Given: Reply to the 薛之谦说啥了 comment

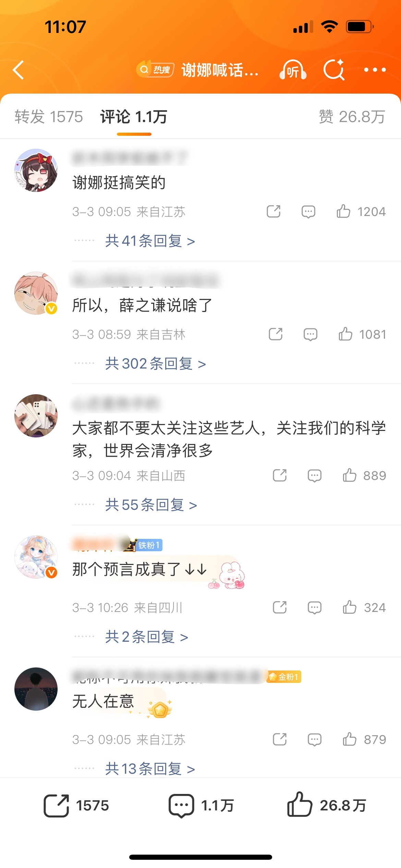Looking at the screenshot, I should click(311, 334).
